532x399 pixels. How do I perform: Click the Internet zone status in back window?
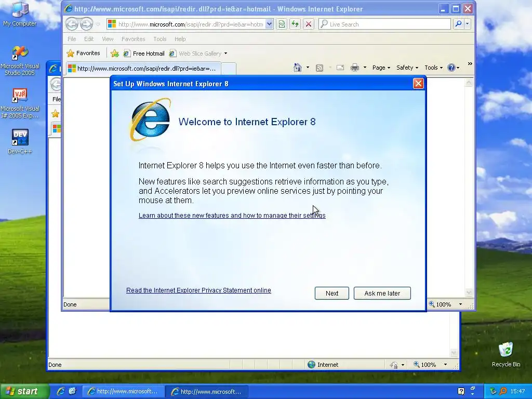coord(323,364)
